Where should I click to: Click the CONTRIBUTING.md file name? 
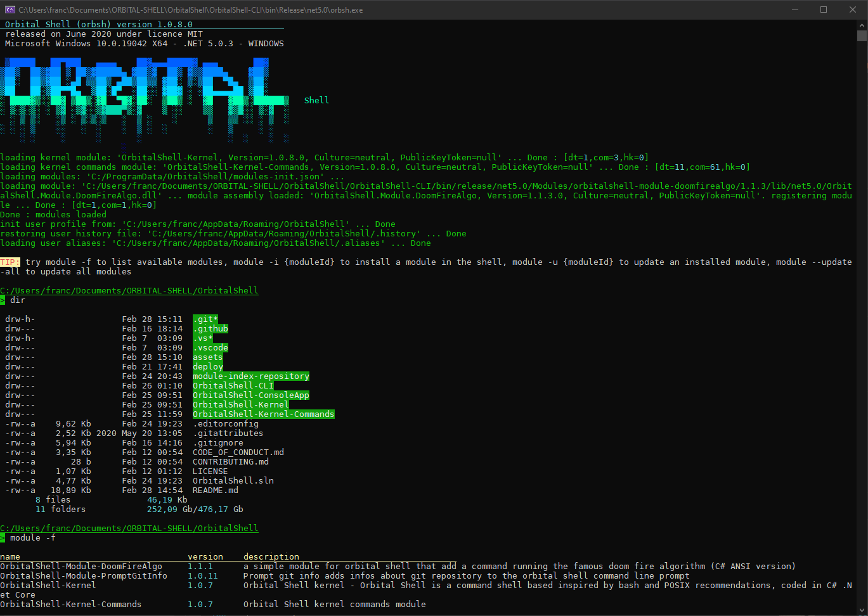tap(231, 461)
